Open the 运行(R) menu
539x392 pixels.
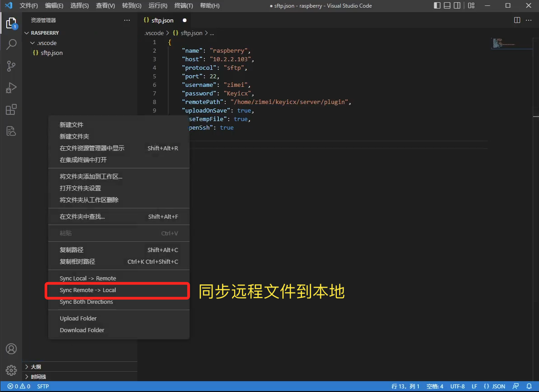click(x=158, y=5)
